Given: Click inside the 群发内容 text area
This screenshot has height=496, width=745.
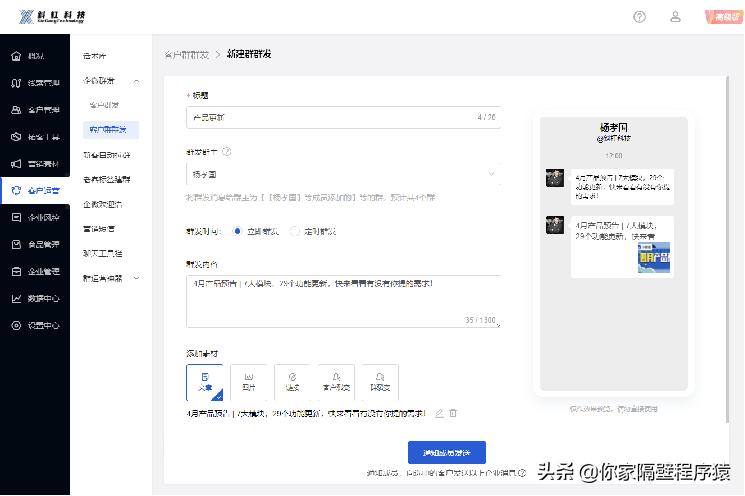Looking at the screenshot, I should (x=343, y=301).
